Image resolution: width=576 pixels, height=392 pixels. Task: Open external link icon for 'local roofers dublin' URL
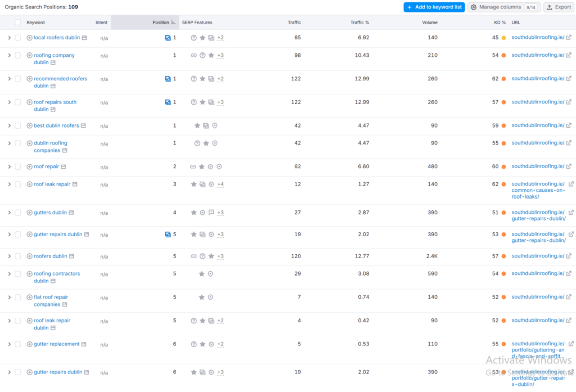(569, 38)
